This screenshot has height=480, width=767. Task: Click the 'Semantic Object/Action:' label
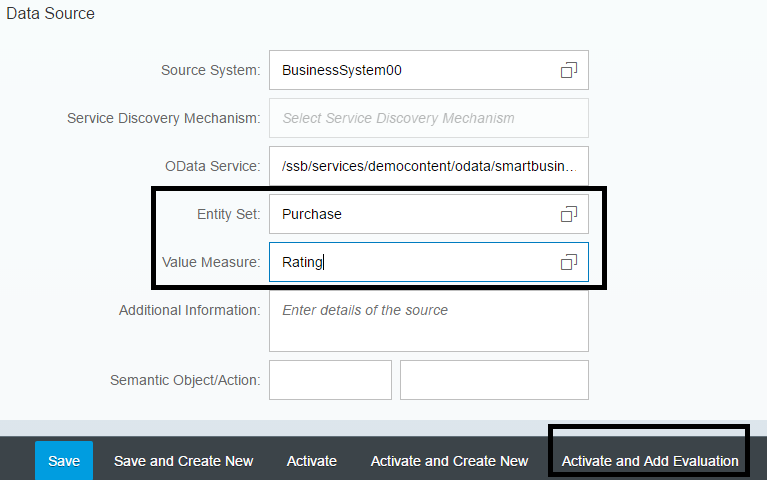point(185,380)
